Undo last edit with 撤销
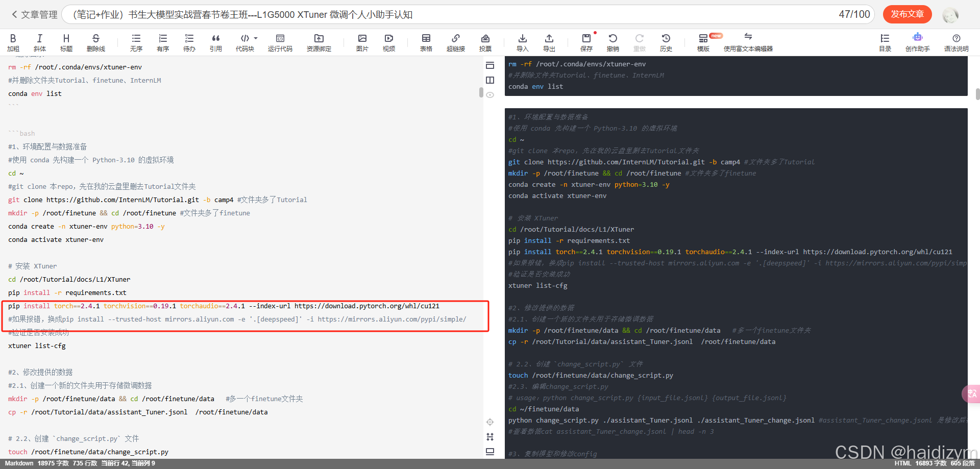Image resolution: width=980 pixels, height=469 pixels. (x=613, y=42)
